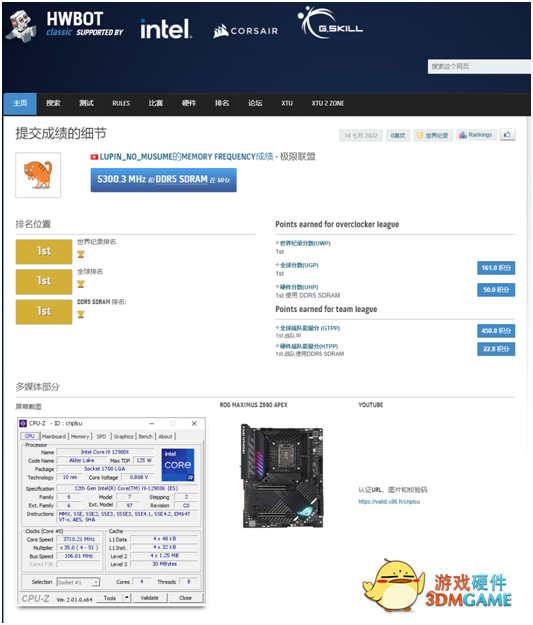Open 硬件战队能量分(HTPP) link

307,346
